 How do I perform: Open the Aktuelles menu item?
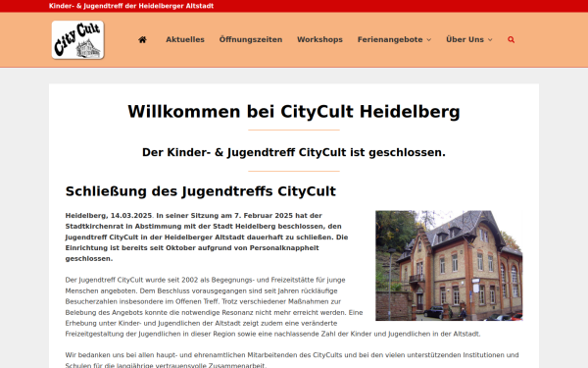[185, 40]
